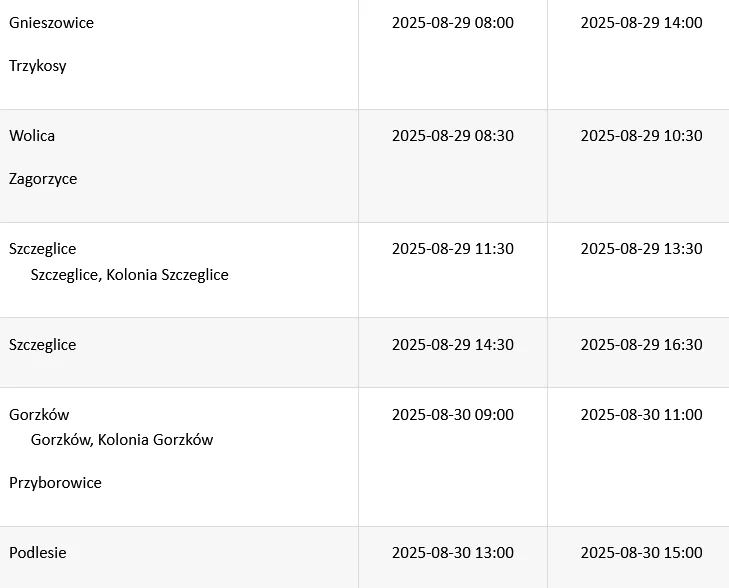Viewport: 729px width, 588px height.
Task: Click the Zagorzyce locality name
Action: click(43, 179)
